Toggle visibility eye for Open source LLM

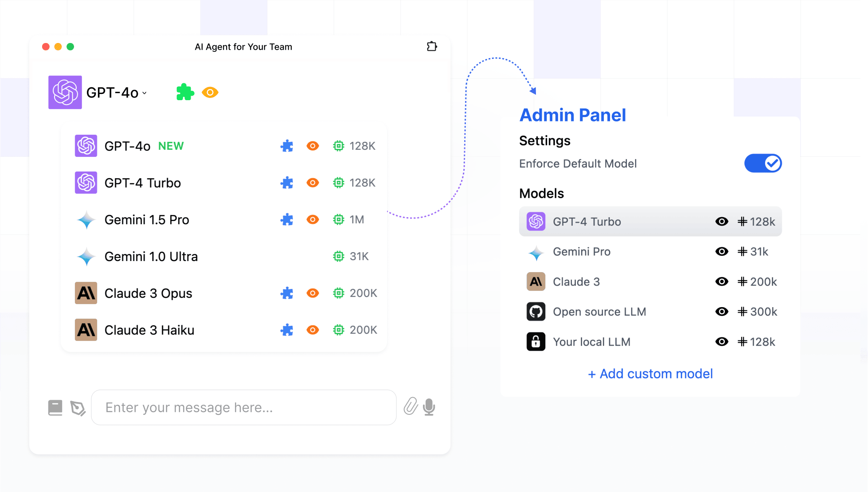722,312
